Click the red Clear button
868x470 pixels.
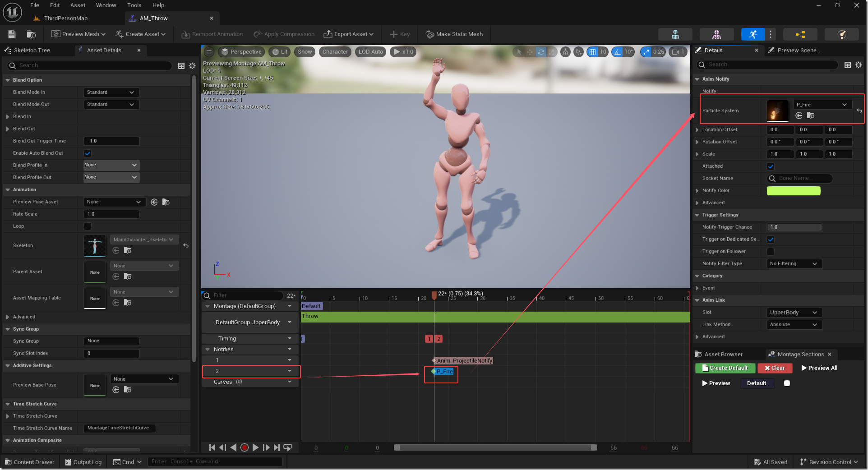pos(774,368)
